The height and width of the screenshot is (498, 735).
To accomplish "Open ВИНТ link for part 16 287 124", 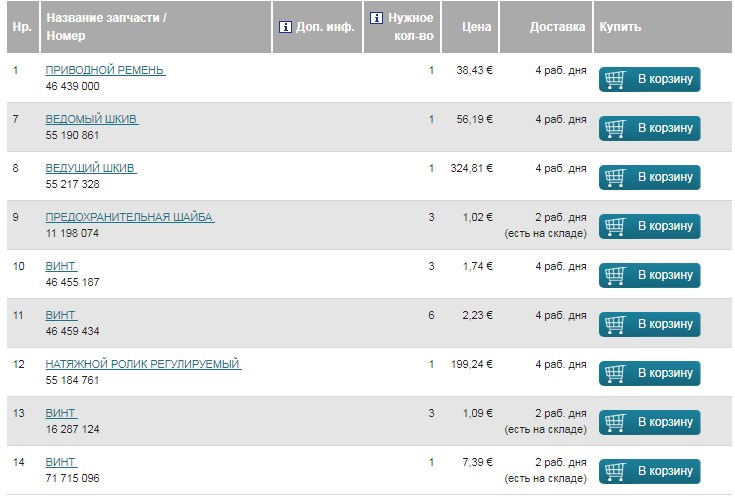I will coord(60,414).
